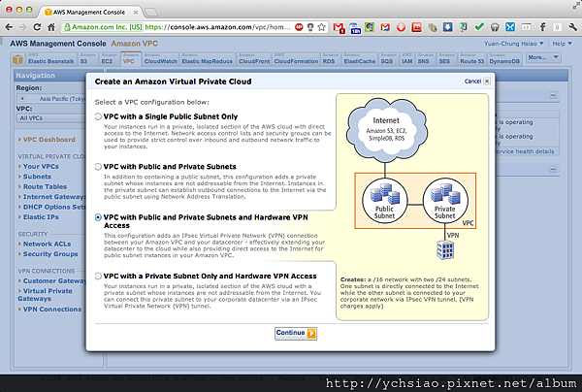
Task: Open the Yuan-Chung Hsiao account dropdown
Action: [x=514, y=44]
